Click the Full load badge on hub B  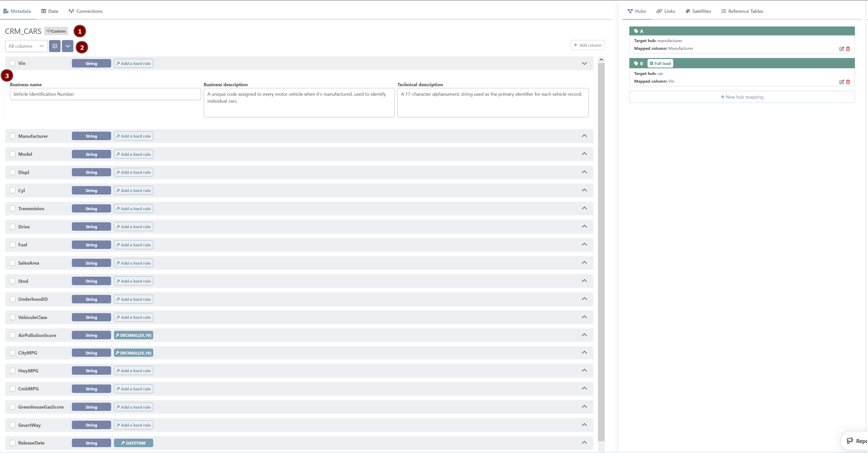click(660, 63)
